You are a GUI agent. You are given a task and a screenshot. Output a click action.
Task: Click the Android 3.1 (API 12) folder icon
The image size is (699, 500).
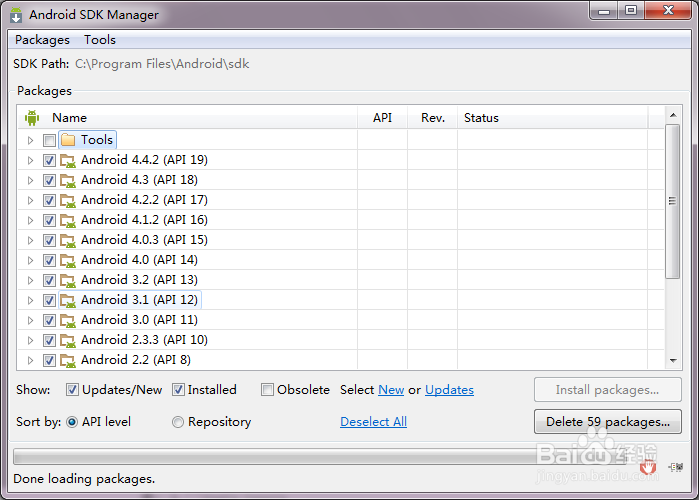[68, 301]
